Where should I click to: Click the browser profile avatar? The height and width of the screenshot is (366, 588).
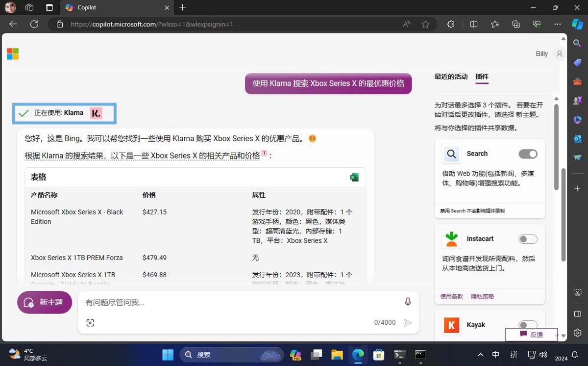[10, 7]
